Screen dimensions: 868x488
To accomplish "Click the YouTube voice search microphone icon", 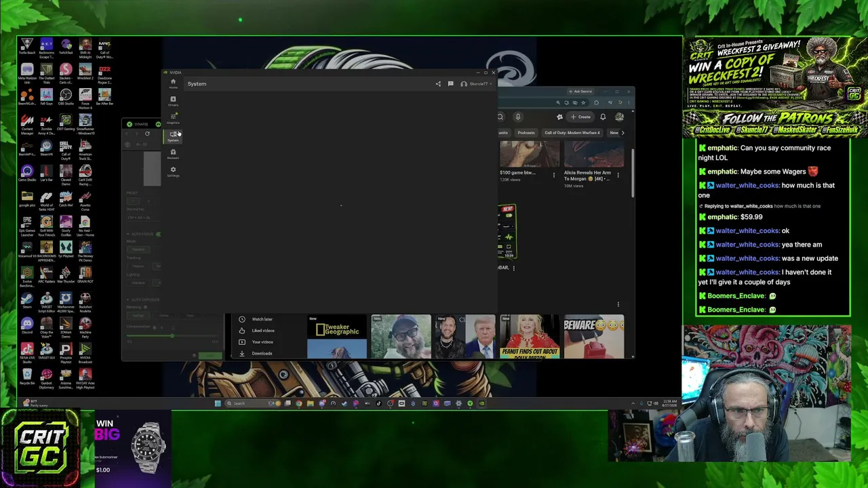I will tap(518, 117).
